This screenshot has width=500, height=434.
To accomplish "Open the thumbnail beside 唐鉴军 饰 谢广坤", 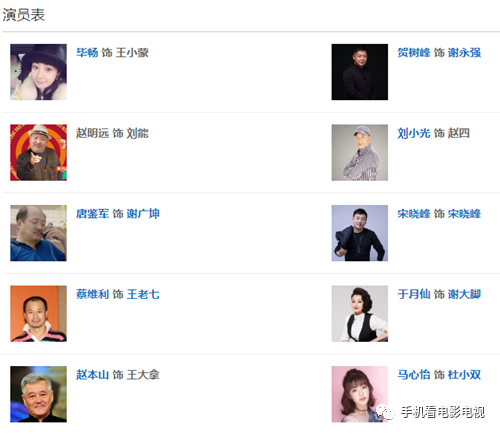I will 38,233.
